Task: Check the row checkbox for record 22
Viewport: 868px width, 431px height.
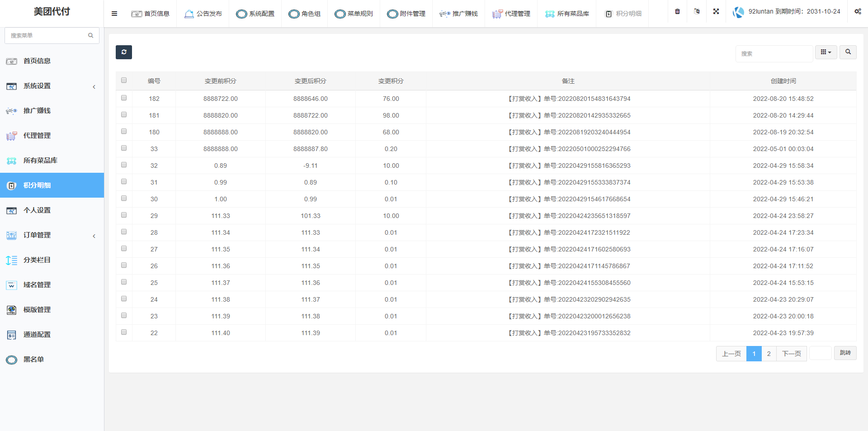Action: (x=124, y=332)
